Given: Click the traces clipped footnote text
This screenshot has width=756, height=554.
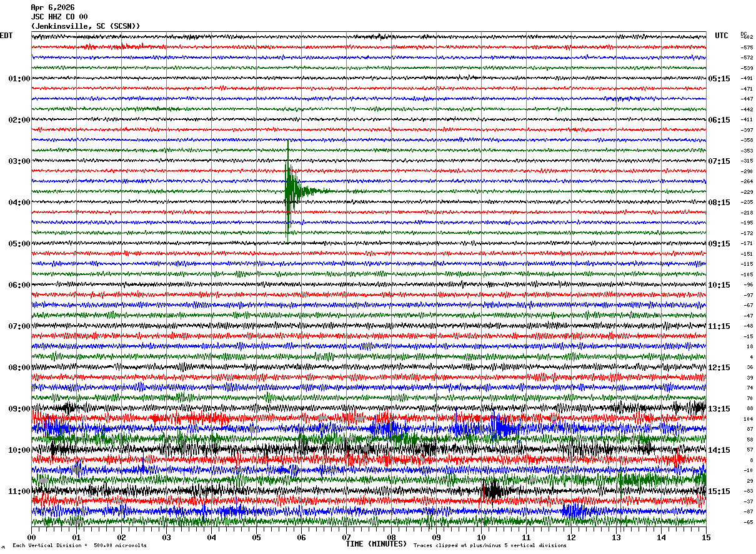Looking at the screenshot, I should point(490,545).
